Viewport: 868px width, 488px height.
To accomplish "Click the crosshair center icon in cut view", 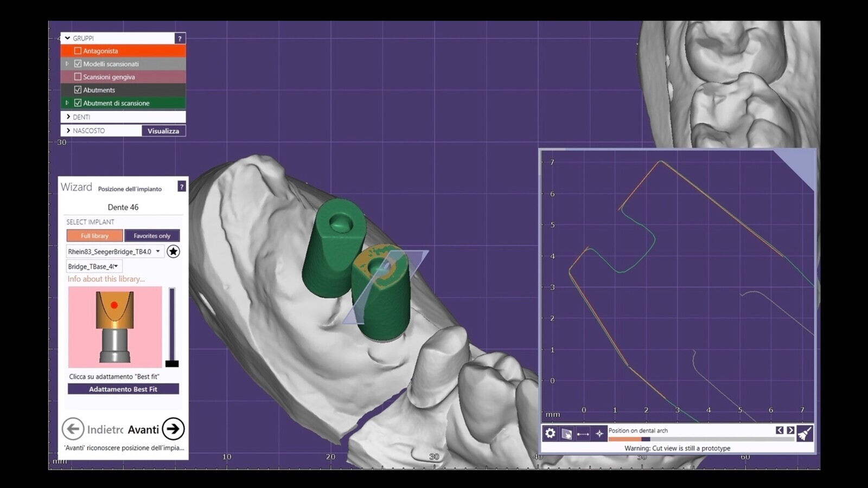I will tap(599, 433).
